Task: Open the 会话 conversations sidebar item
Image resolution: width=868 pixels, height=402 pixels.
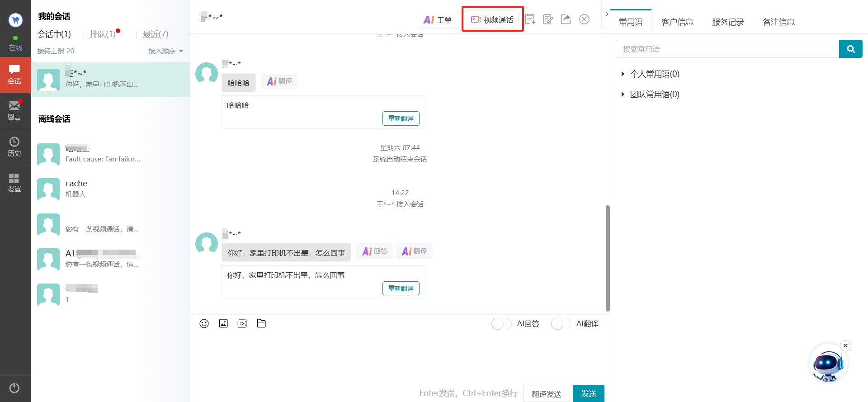Action: [x=15, y=75]
